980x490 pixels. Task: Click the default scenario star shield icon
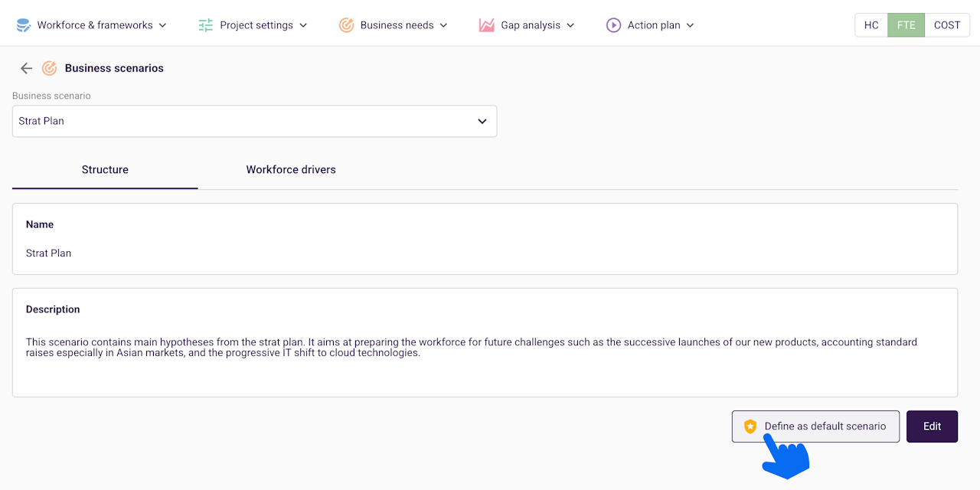click(x=750, y=426)
